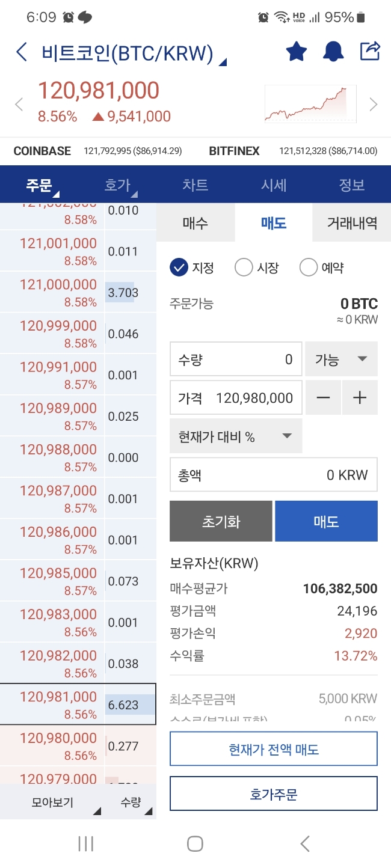391x868 pixels.
Task: Select 시장 market order option
Action: (244, 267)
